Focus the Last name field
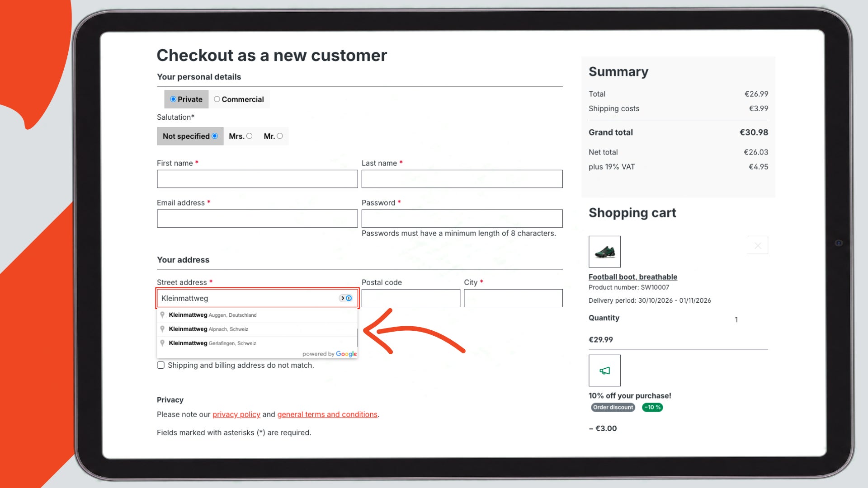 pyautogui.click(x=462, y=179)
